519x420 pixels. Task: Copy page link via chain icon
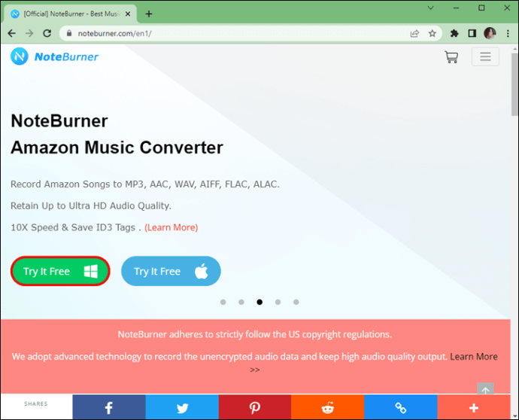[400, 407]
